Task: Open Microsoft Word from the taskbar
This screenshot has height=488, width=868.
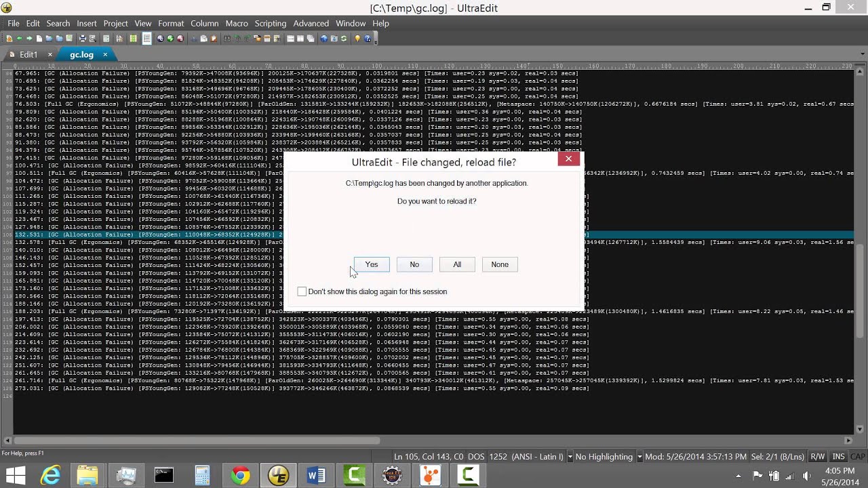Action: [316, 475]
